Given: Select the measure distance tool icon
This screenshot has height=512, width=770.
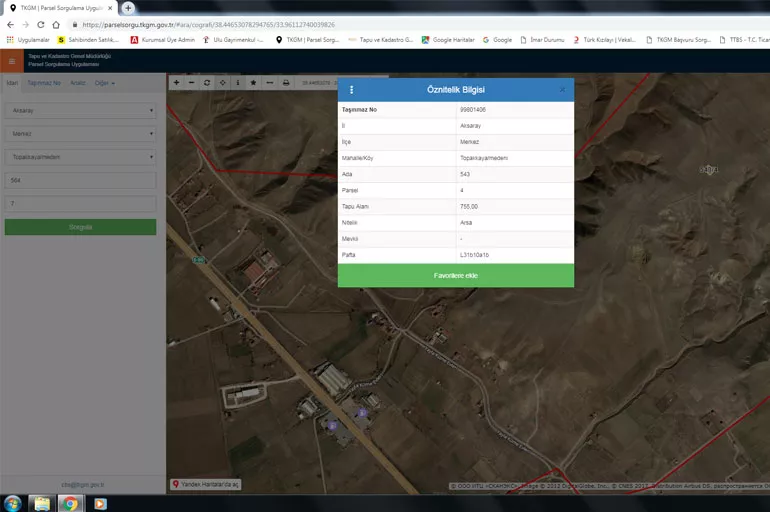Looking at the screenshot, I should click(269, 83).
